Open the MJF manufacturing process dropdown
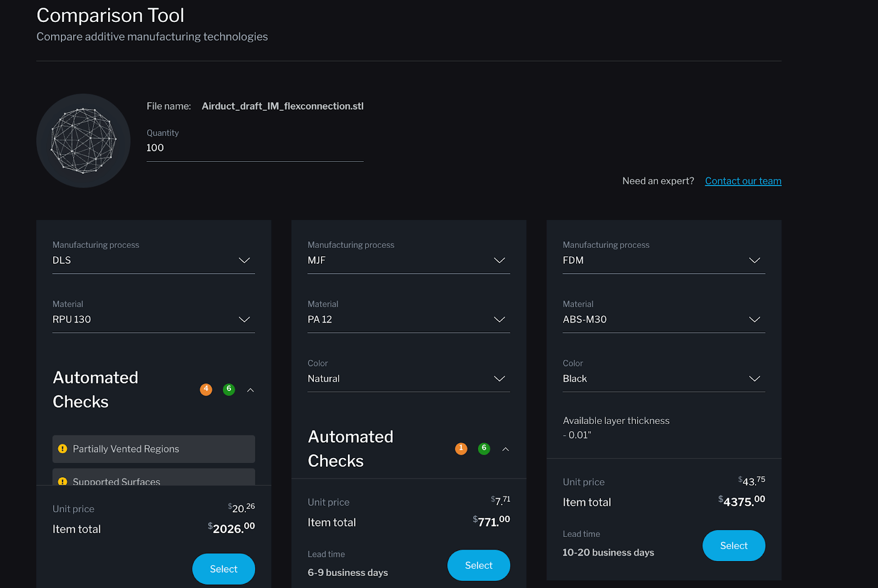878x588 pixels. (x=409, y=261)
